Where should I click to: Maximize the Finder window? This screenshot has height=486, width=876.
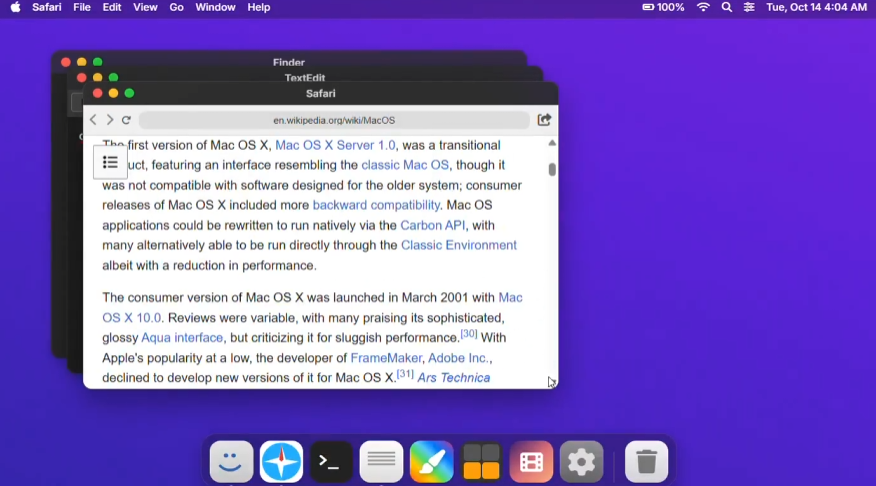click(97, 61)
